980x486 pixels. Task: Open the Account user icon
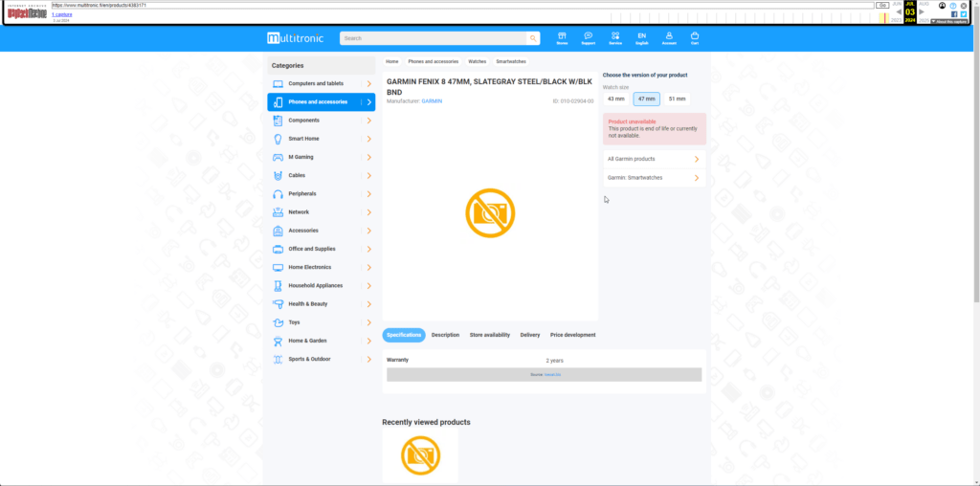pos(668,37)
